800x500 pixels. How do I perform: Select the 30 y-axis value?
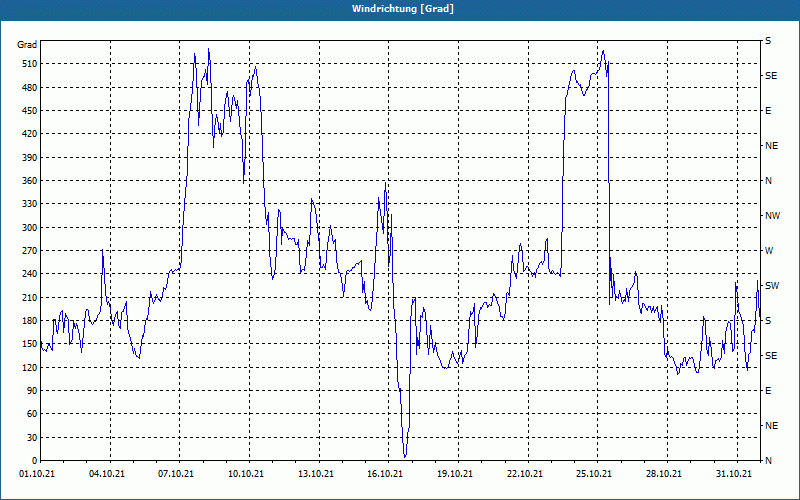click(32, 437)
